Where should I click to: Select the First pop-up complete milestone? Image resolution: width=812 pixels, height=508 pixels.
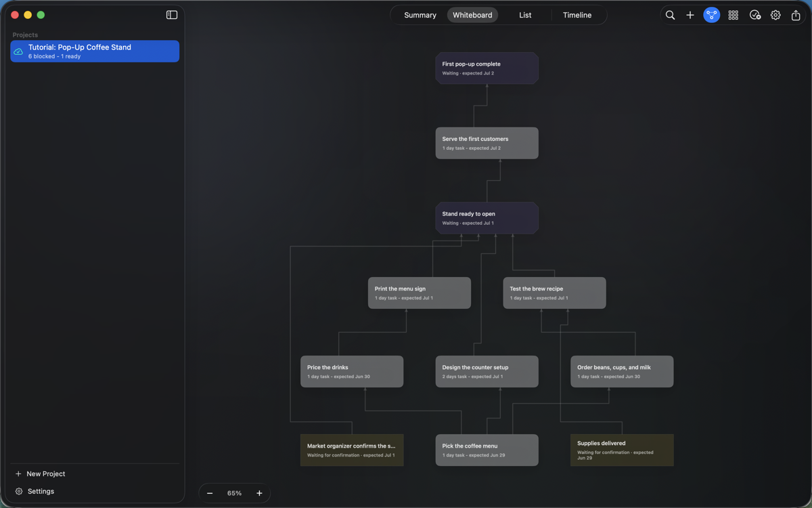coord(487,68)
